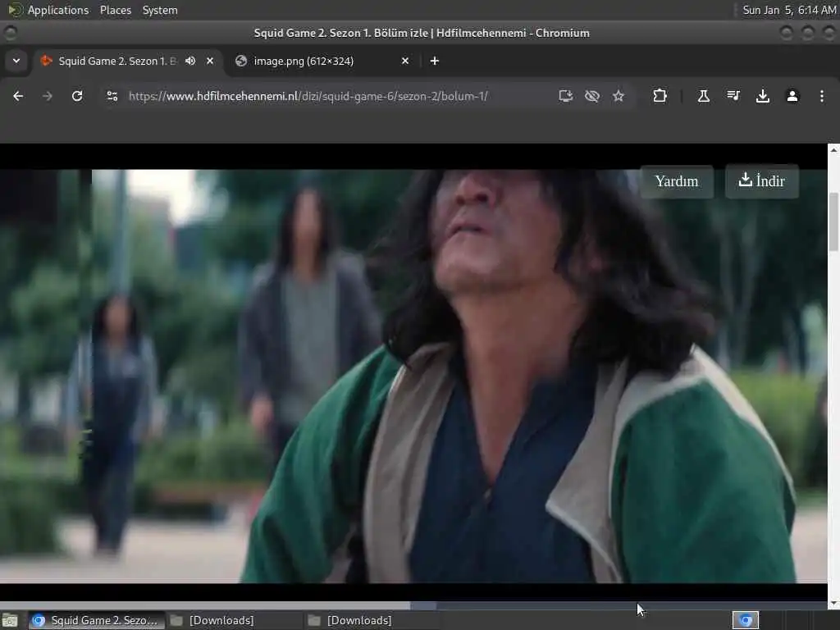
Task: Reload the current page
Action: point(77,96)
